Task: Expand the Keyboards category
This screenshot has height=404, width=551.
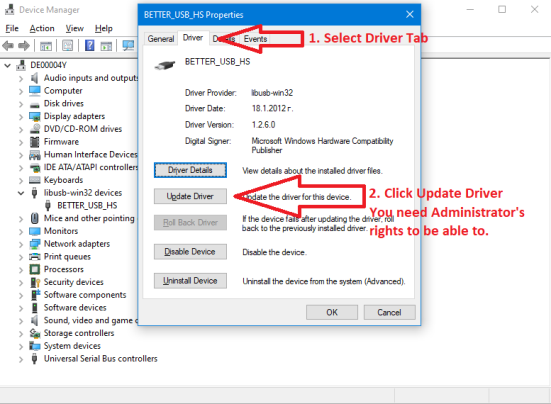Action: point(21,181)
